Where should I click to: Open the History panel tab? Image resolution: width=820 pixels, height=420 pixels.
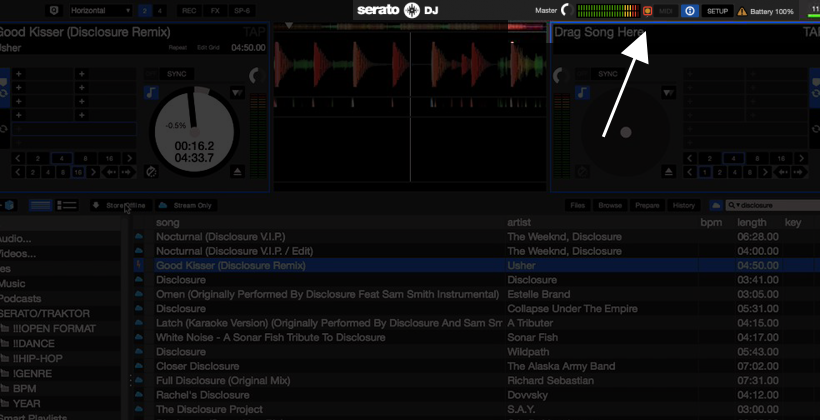tap(684, 206)
